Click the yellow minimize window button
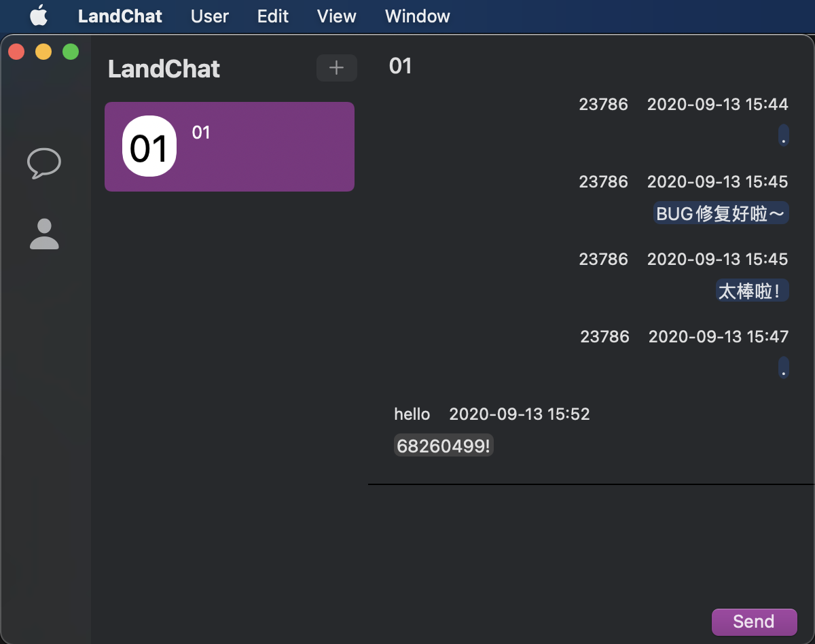Image resolution: width=815 pixels, height=644 pixels. point(43,52)
